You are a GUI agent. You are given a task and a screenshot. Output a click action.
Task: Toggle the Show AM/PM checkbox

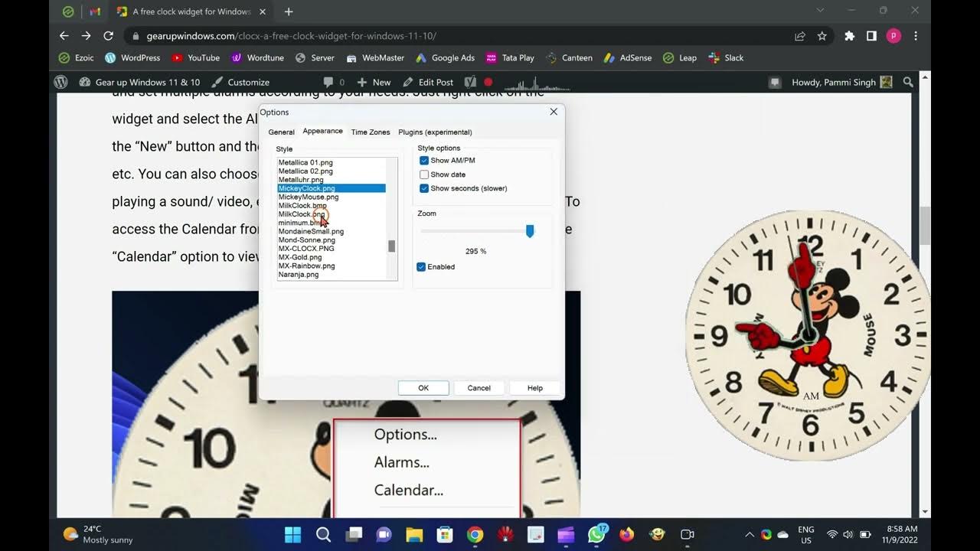424,161
